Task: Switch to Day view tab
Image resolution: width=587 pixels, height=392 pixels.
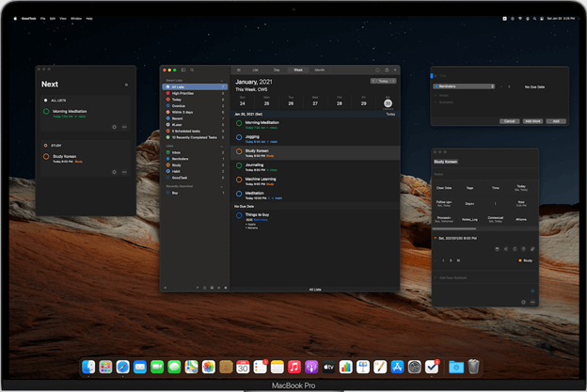Action: [277, 70]
